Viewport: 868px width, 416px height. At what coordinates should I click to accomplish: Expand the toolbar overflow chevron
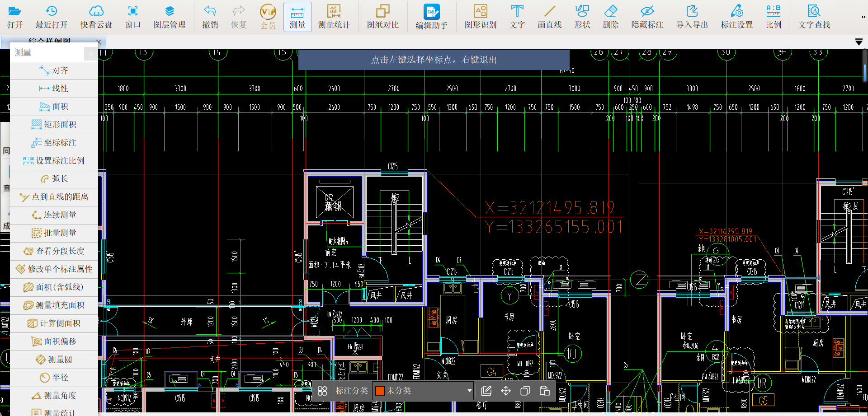[863, 17]
